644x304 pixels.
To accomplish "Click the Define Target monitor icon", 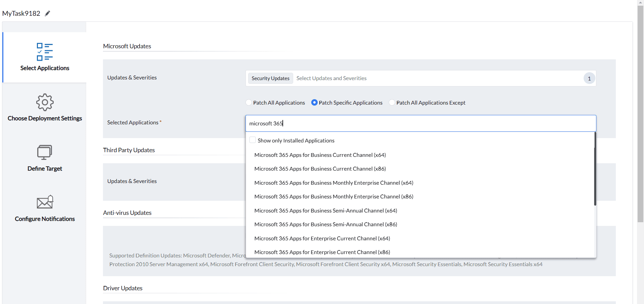I will (x=45, y=152).
